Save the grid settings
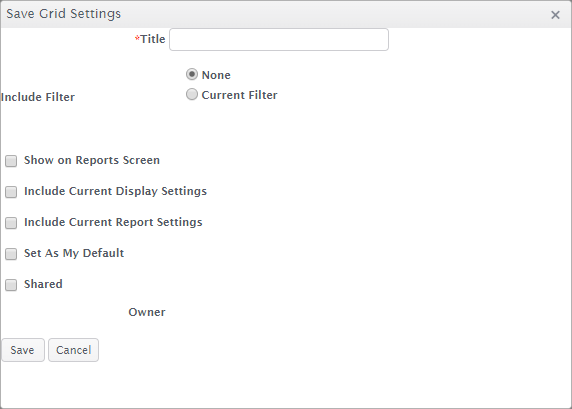 23,350
